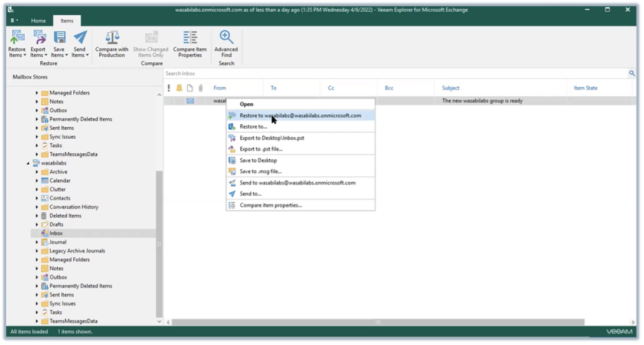Switch to the Home ribbon tab
This screenshot has height=345, width=644.
38,21
